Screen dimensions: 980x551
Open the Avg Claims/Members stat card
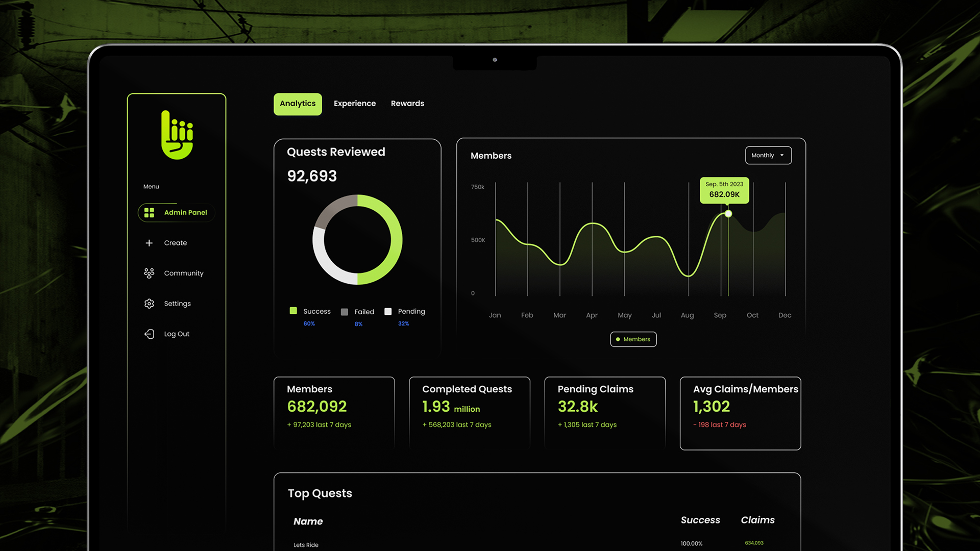[741, 413]
